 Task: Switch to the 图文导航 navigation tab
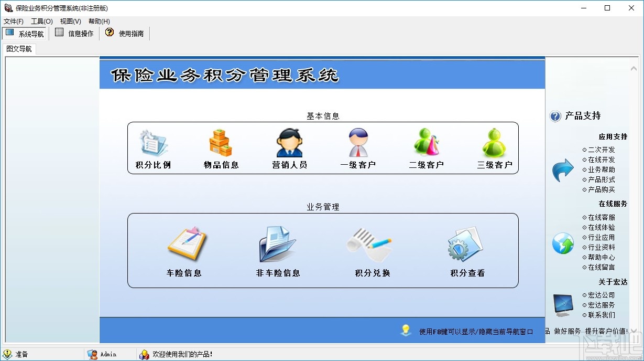coord(19,48)
